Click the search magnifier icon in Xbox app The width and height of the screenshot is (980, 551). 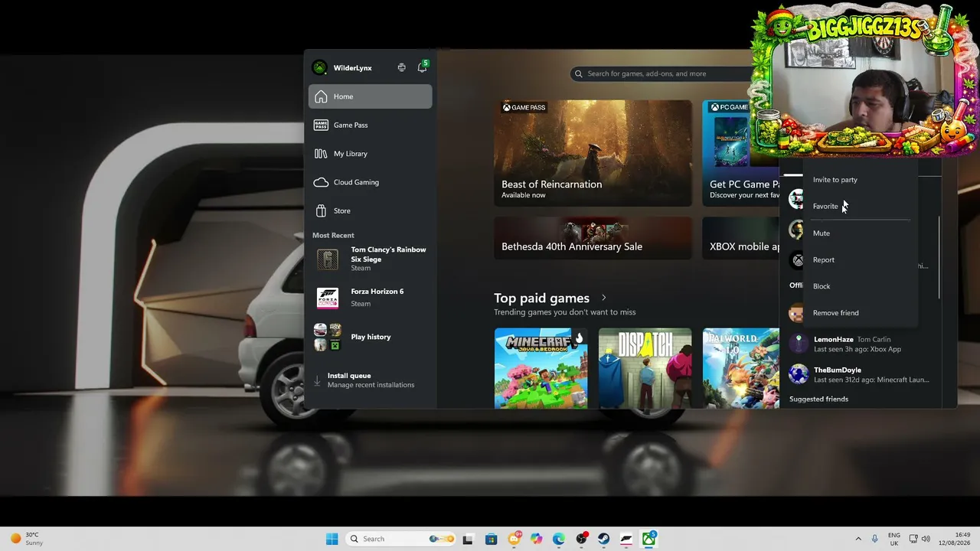point(579,73)
